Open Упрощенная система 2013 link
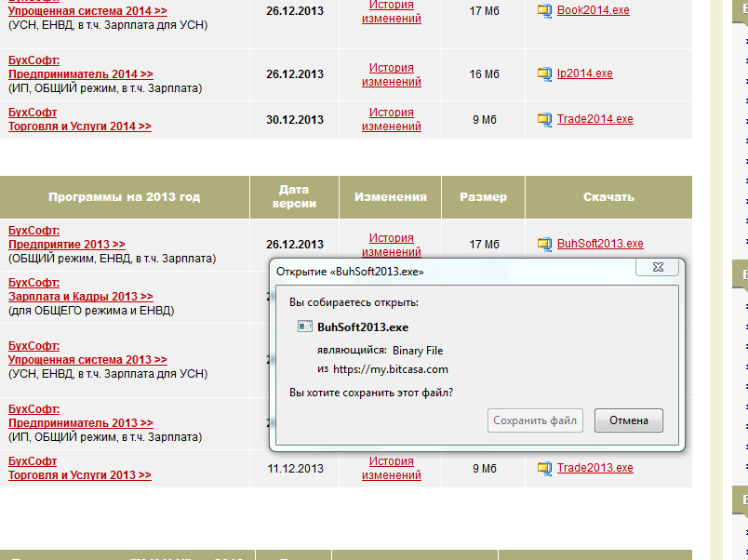748x560 pixels. pos(87,360)
